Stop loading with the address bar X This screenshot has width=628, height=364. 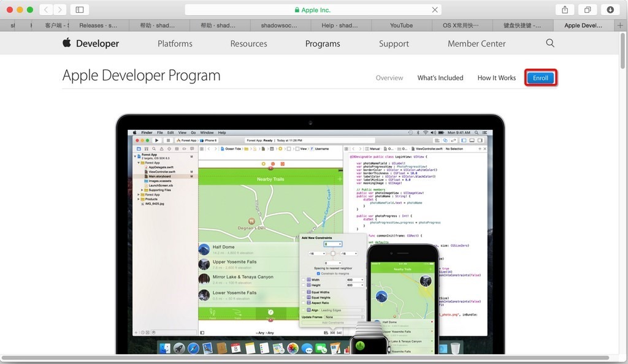point(435,10)
